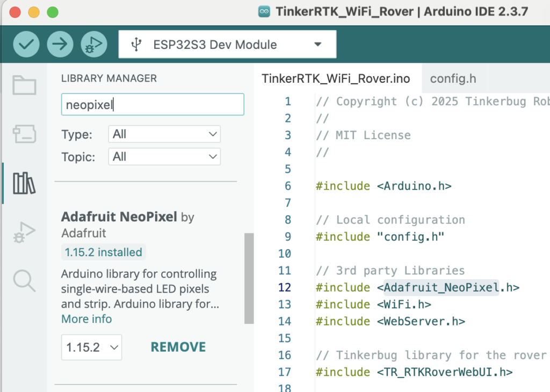Open the Sketchbook folder icon in sidebar
This screenshot has width=550, height=392.
24,86
